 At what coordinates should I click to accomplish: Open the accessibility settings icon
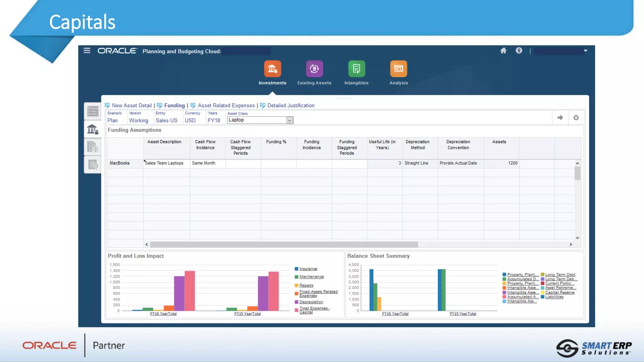pyautogui.click(x=519, y=51)
